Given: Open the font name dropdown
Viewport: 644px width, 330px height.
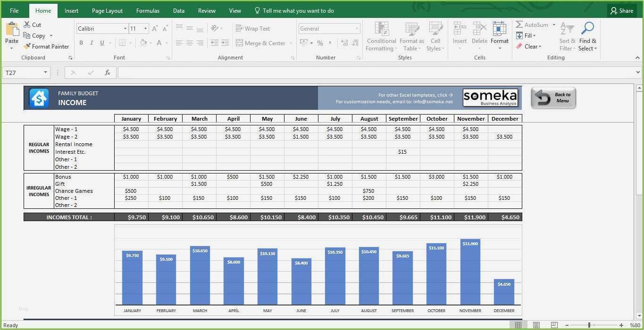Looking at the screenshot, I should [x=125, y=28].
